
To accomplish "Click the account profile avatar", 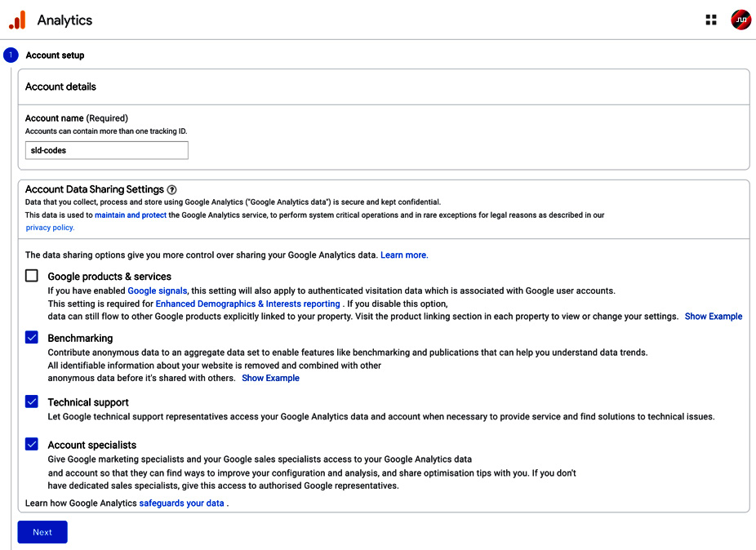I will pos(740,19).
